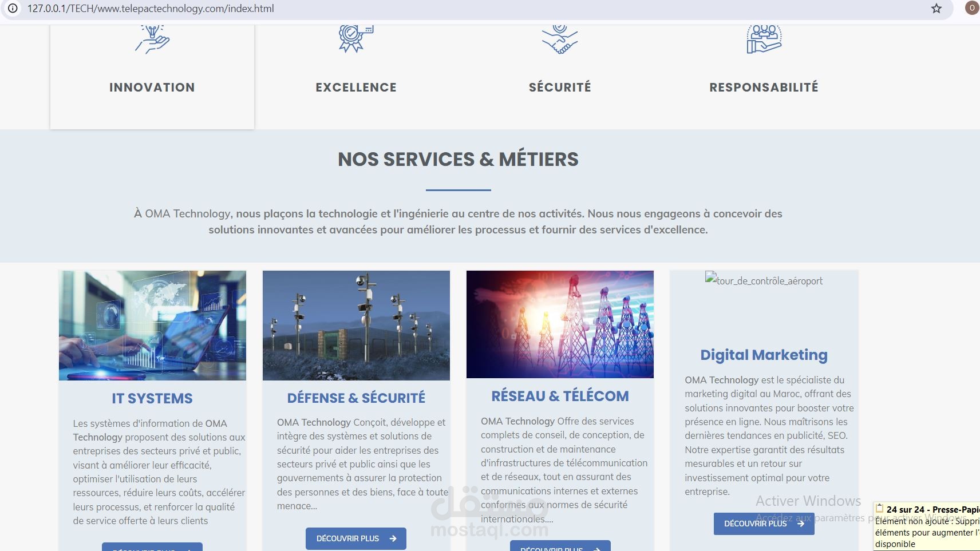980x551 pixels.
Task: Open the IT SYSTEMS heading link
Action: tap(152, 398)
